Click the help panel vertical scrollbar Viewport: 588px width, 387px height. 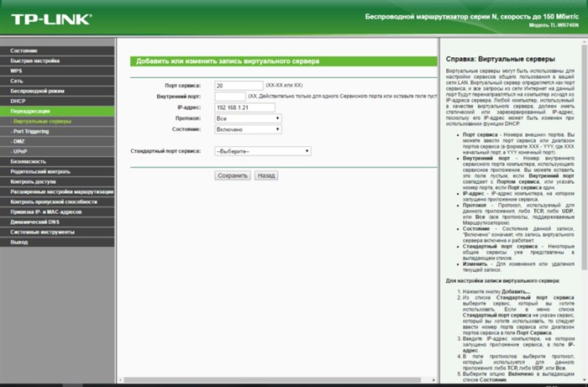[x=585, y=157]
